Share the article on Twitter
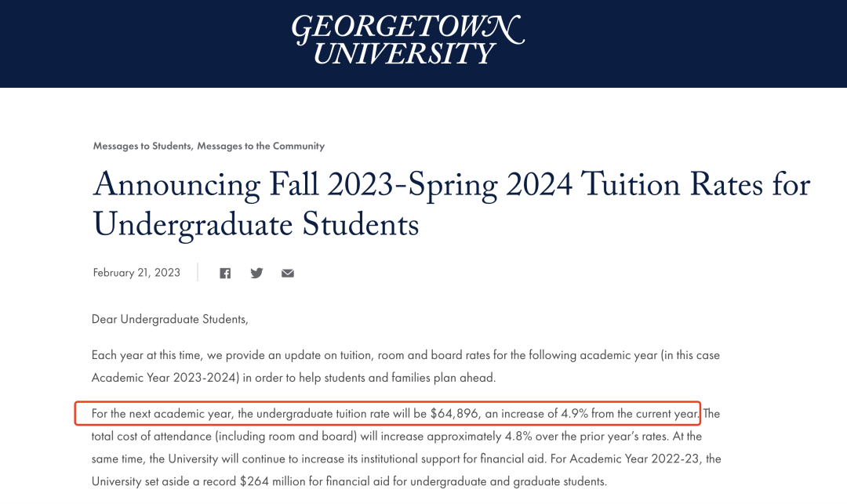Viewport: 847px width, 504px height. coord(256,273)
